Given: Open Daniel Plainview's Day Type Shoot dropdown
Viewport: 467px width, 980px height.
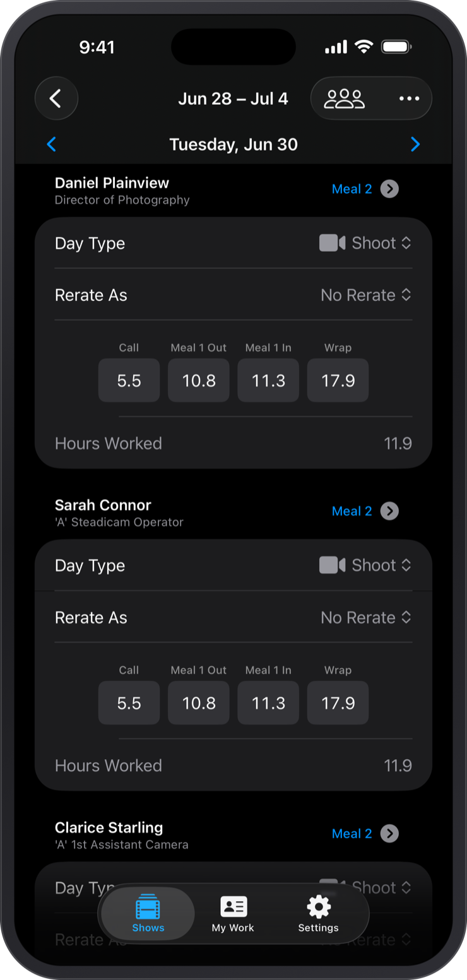Looking at the screenshot, I should 365,243.
